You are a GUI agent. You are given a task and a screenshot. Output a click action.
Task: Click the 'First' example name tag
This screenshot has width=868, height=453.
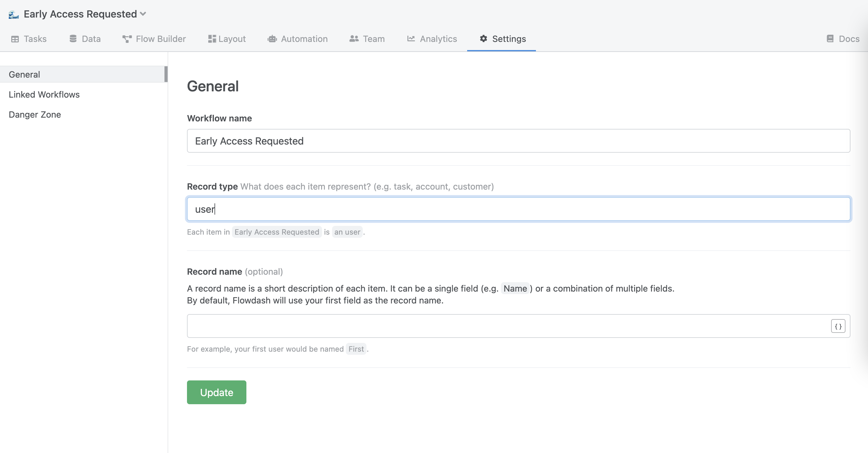pyautogui.click(x=356, y=349)
